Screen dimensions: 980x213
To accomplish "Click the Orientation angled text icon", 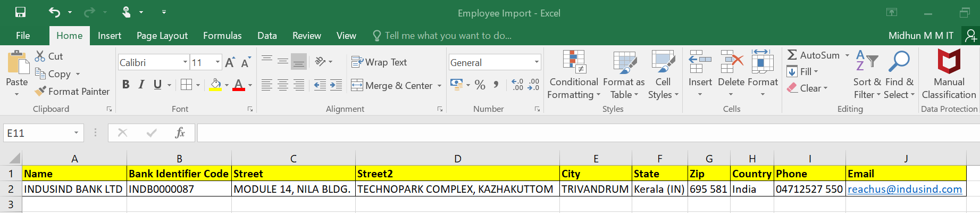I will pos(320,62).
